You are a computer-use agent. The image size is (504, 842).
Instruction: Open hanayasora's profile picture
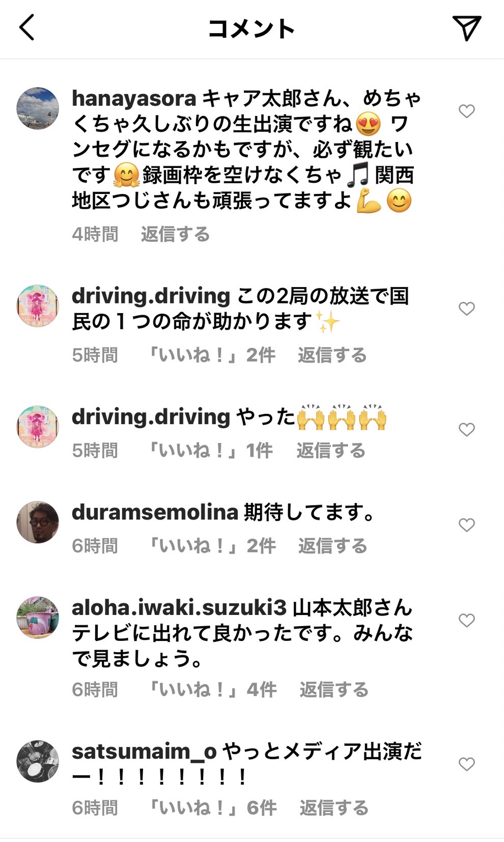pyautogui.click(x=38, y=108)
